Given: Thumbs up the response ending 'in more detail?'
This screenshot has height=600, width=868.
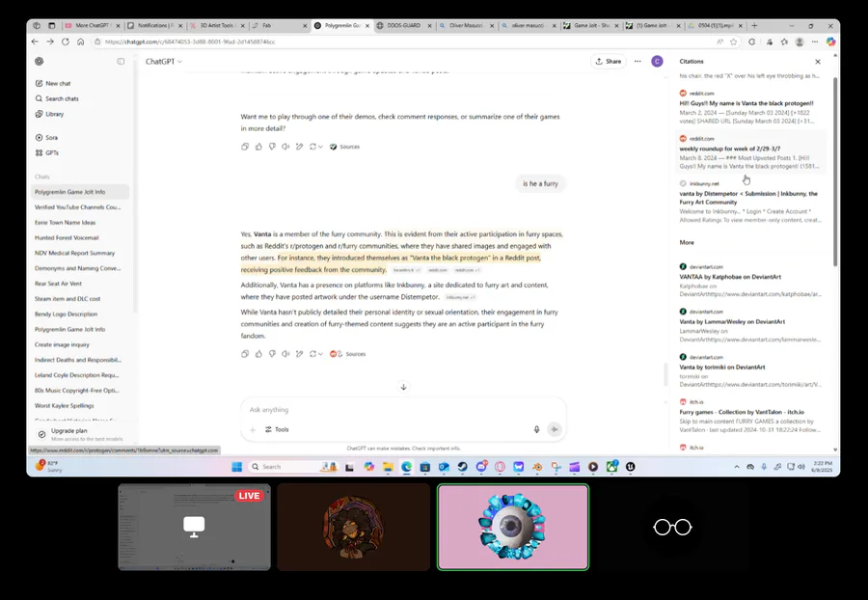Looking at the screenshot, I should click(x=258, y=147).
